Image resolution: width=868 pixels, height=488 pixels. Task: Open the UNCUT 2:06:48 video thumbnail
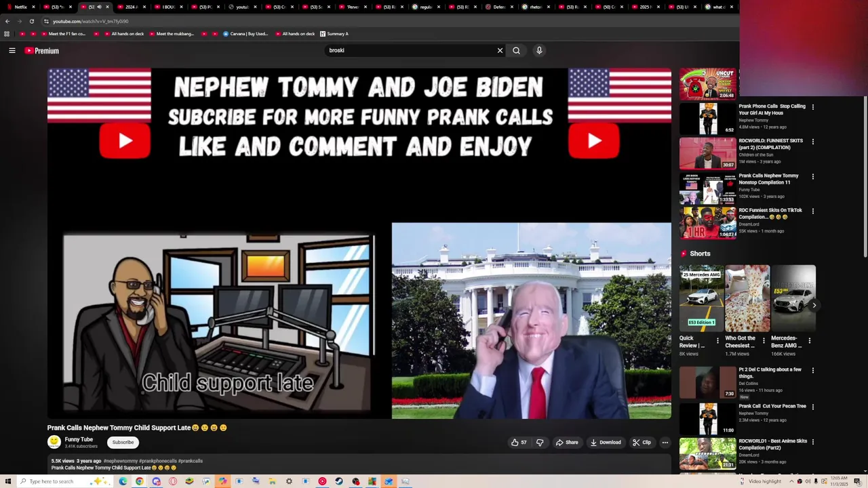tap(707, 84)
